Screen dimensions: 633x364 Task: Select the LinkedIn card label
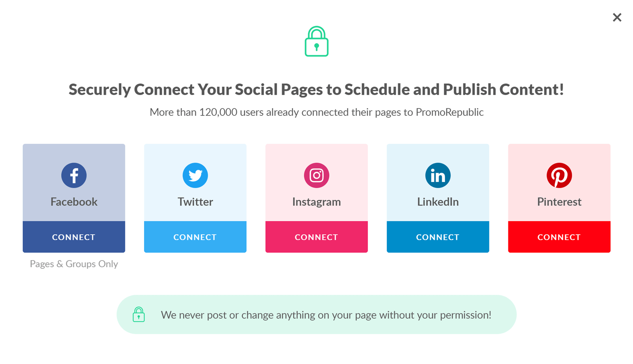pos(438,202)
